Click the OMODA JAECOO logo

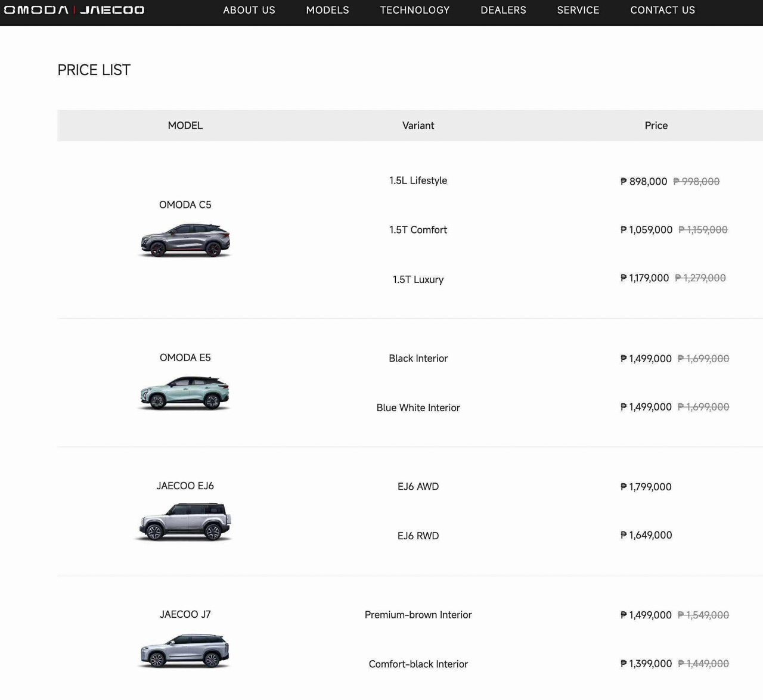74,10
